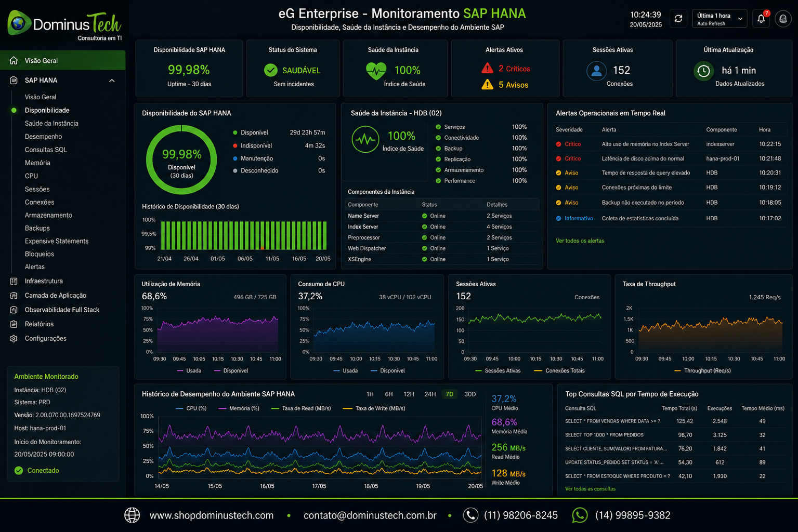Toggle Taxa de Read (MB/s) legend entry
This screenshot has width=798, height=532.
coord(301,408)
